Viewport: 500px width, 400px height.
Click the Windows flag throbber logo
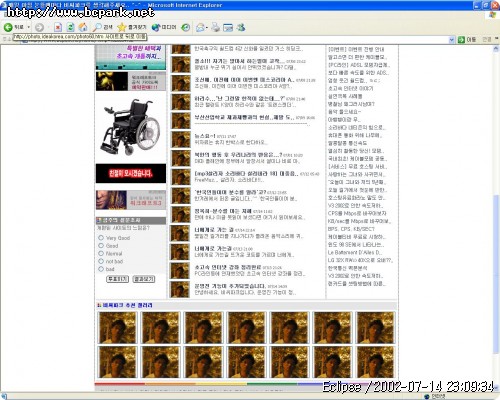pos(492,15)
